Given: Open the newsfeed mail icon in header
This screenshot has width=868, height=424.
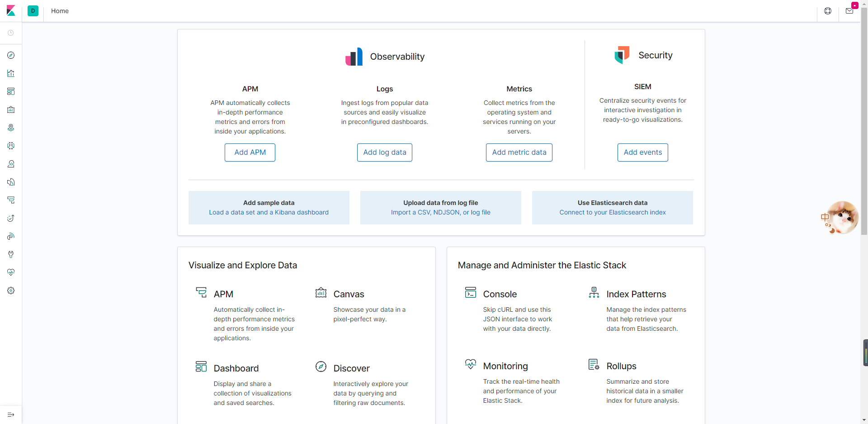Looking at the screenshot, I should [x=849, y=11].
